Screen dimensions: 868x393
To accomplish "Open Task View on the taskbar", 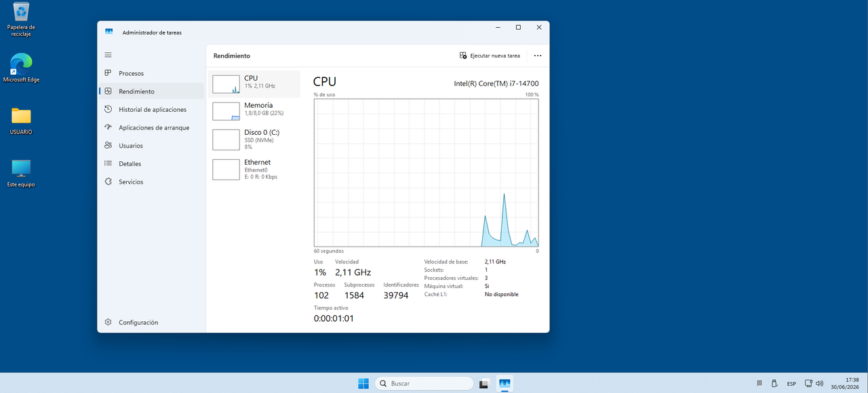I will (484, 384).
